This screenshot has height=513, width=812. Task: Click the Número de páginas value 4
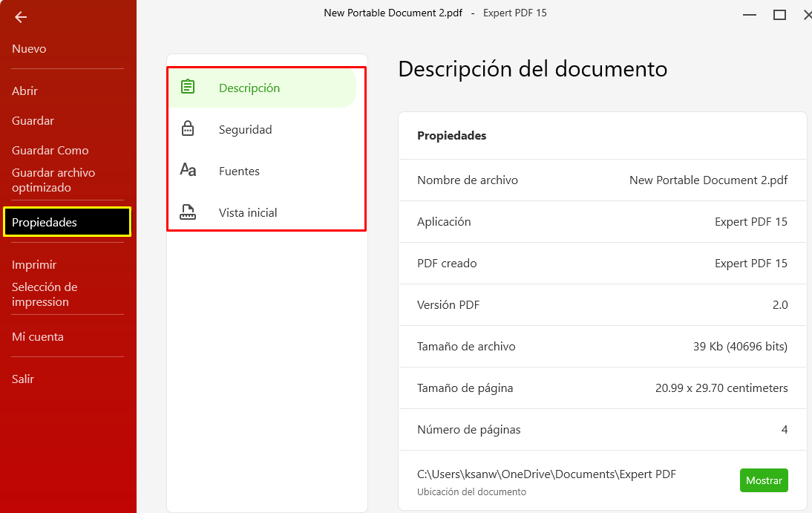click(x=785, y=430)
